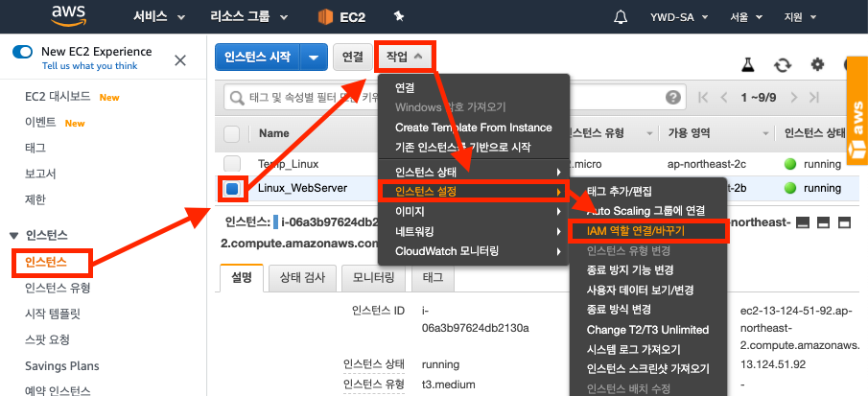Image resolution: width=868 pixels, height=396 pixels.
Task: Click the AWS logo home icon
Action: coord(70,16)
